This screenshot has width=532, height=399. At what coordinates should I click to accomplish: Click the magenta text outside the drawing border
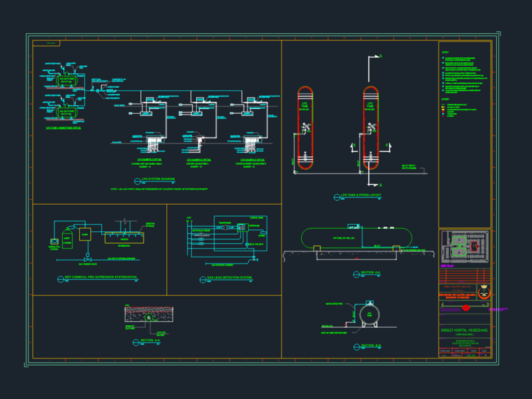tap(497, 309)
